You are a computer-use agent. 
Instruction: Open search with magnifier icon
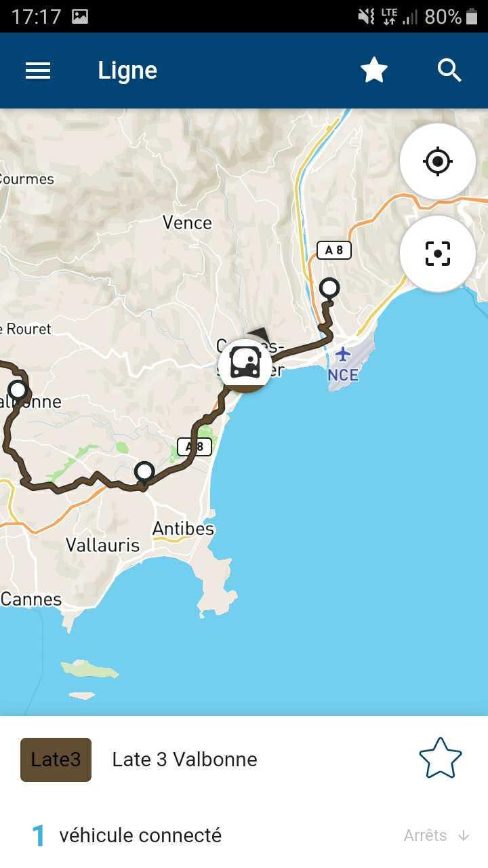(449, 71)
